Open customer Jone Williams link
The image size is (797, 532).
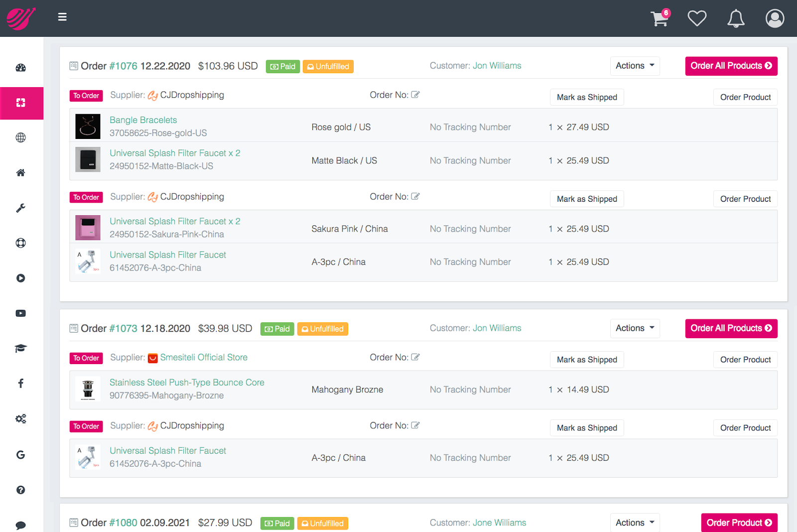pyautogui.click(x=499, y=523)
